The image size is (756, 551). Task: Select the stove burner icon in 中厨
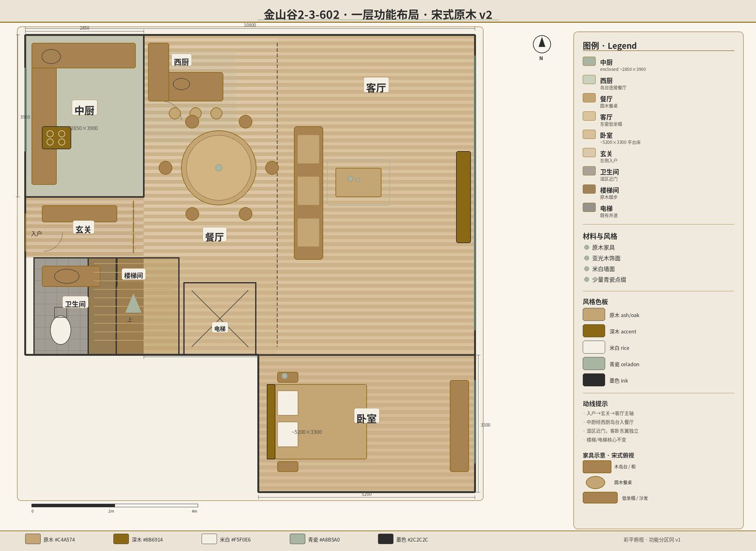click(56, 138)
